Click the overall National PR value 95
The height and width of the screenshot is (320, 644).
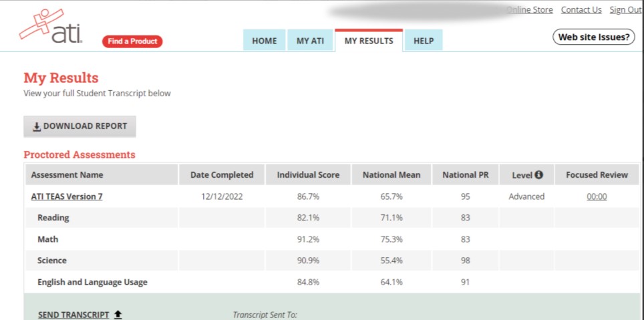465,196
